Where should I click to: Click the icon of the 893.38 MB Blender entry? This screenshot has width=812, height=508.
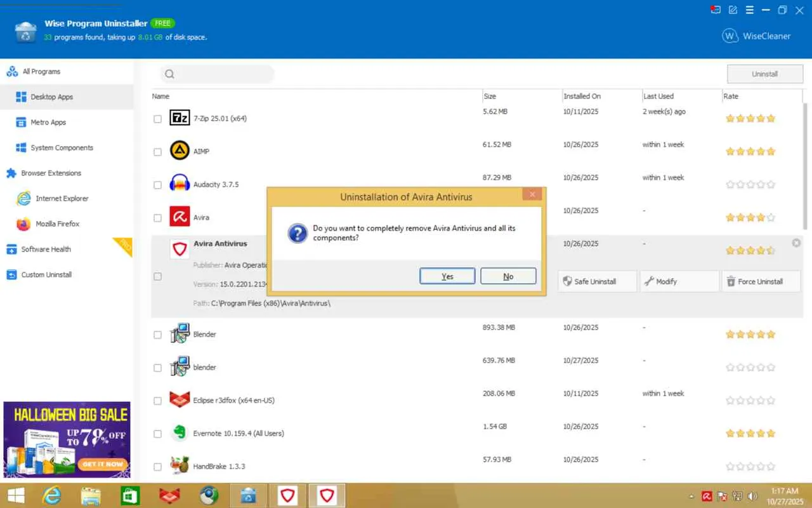coord(180,334)
